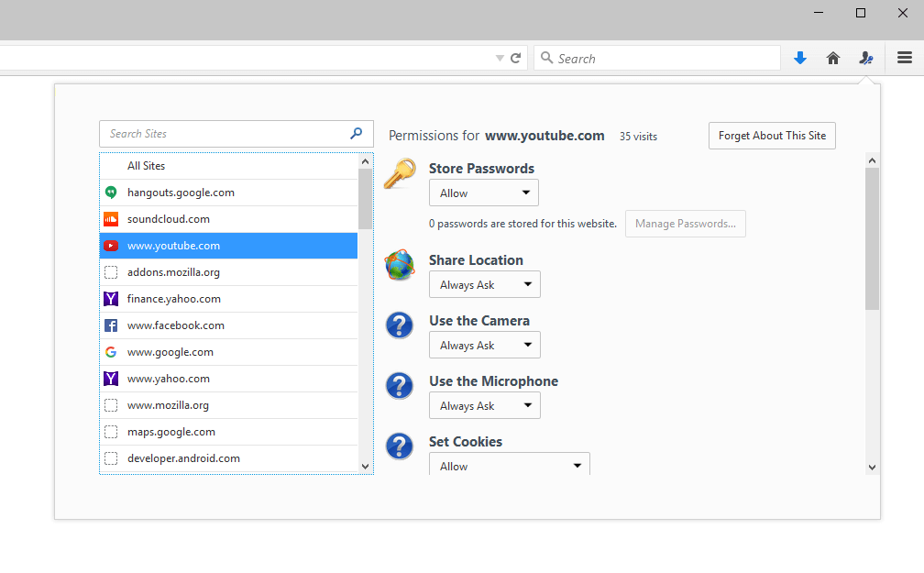This screenshot has height=573, width=924.
Task: Select www.google.com in site list
Action: pyautogui.click(x=228, y=352)
